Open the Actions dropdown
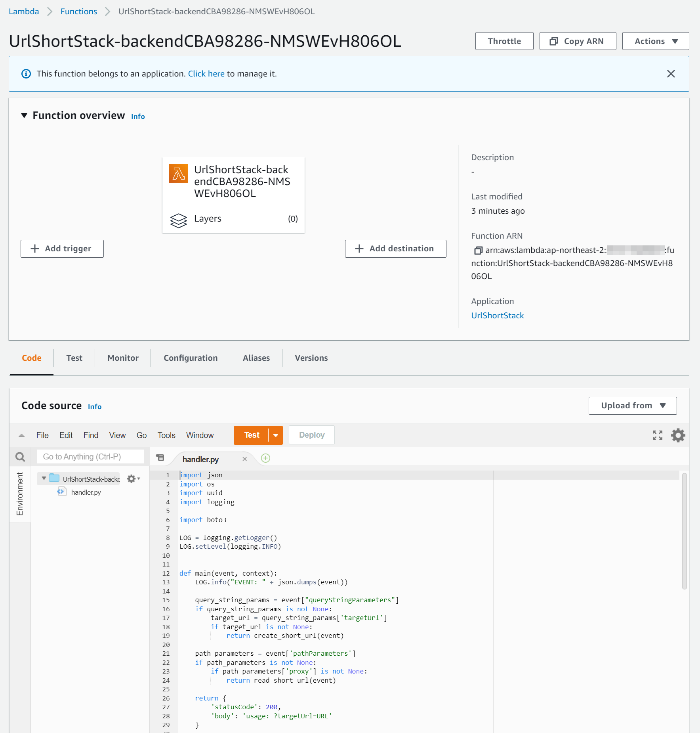The height and width of the screenshot is (733, 700). point(655,41)
